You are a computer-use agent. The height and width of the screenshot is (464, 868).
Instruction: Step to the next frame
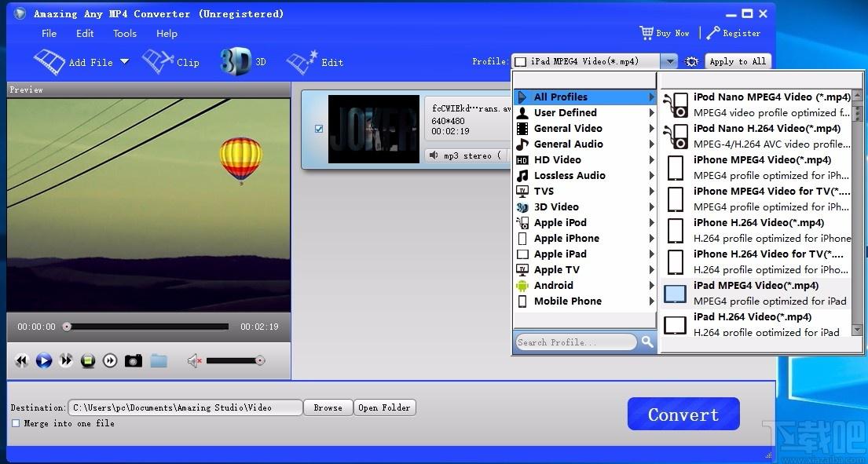pos(110,361)
